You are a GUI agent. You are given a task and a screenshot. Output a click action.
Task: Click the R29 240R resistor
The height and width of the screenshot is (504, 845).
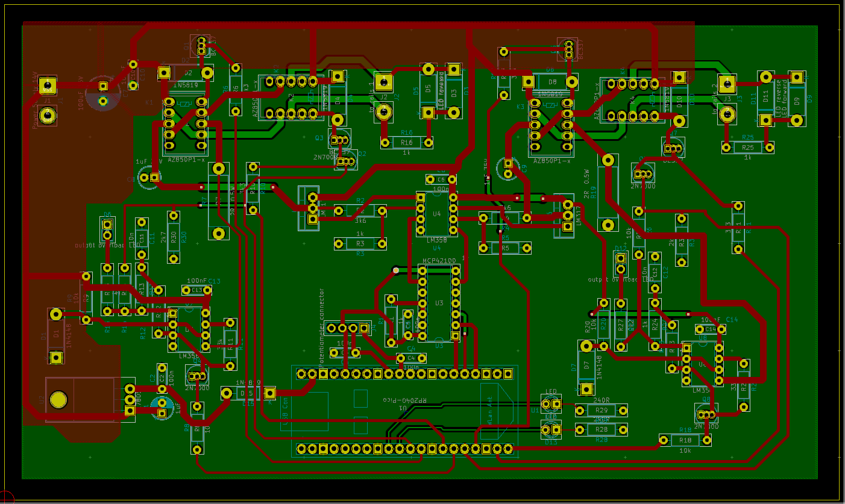coord(601,411)
